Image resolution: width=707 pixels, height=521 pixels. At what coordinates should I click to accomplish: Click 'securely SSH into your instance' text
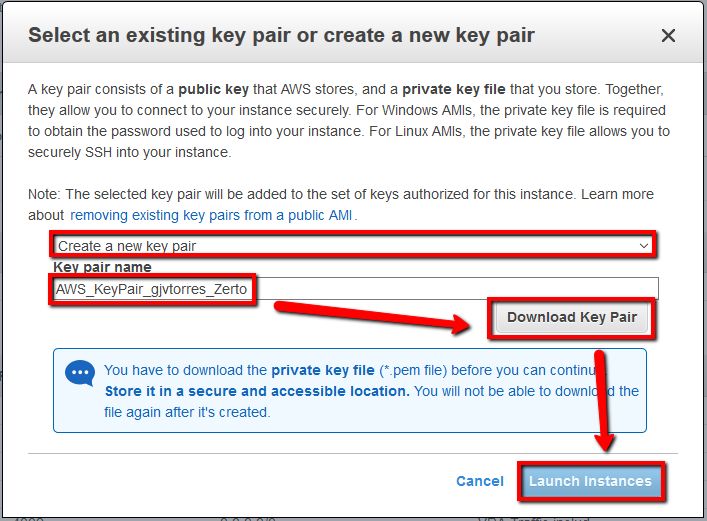click(x=129, y=152)
